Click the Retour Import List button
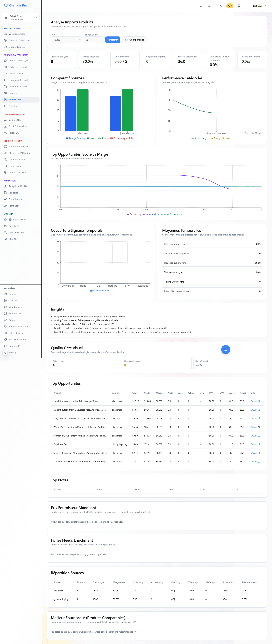This screenshot has width=272, height=644. [x=134, y=40]
